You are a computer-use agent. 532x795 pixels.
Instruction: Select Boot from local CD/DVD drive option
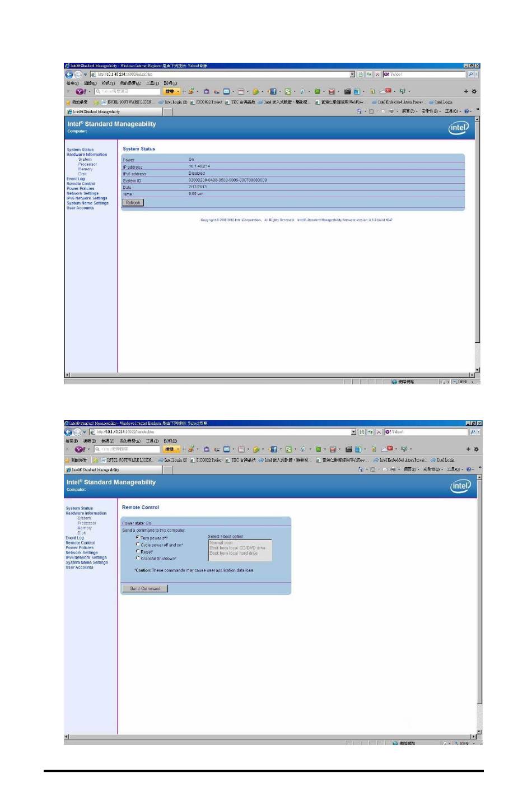pyautogui.click(x=237, y=548)
